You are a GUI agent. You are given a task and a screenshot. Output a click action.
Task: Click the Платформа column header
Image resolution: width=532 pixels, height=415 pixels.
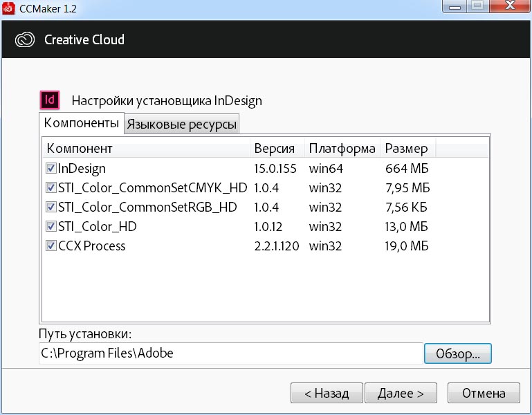click(342, 148)
